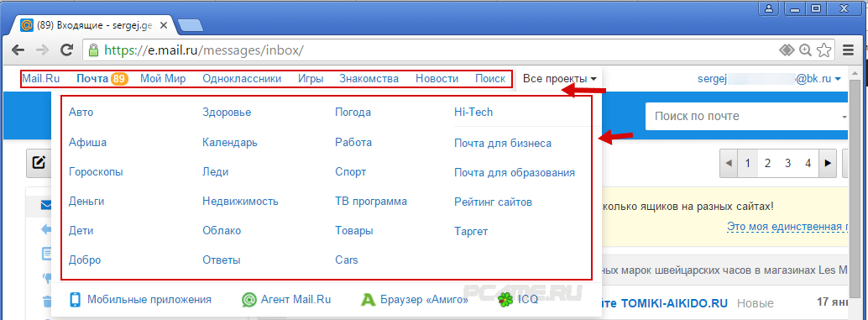Click the Амиго browser logo icon
868x320 pixels.
tap(369, 300)
